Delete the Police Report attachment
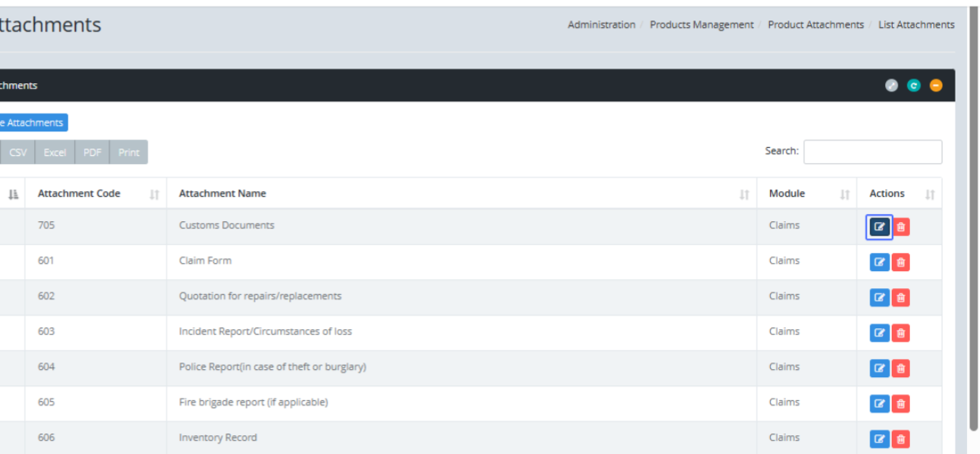The width and height of the screenshot is (980, 454). [901, 368]
